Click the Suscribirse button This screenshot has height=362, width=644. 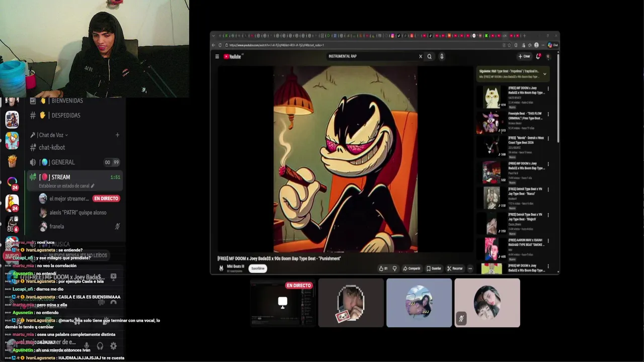point(258,268)
